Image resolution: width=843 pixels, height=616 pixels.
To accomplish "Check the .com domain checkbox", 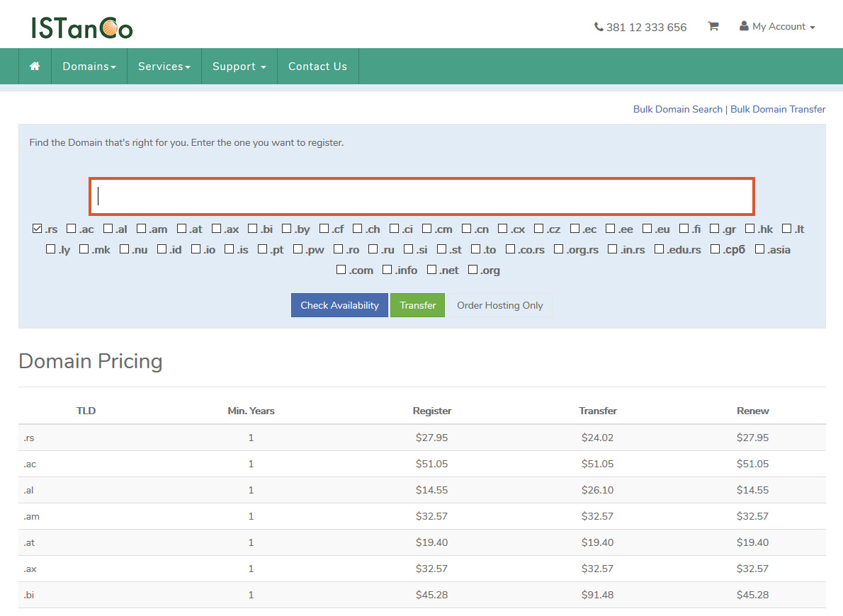I will [x=341, y=269].
